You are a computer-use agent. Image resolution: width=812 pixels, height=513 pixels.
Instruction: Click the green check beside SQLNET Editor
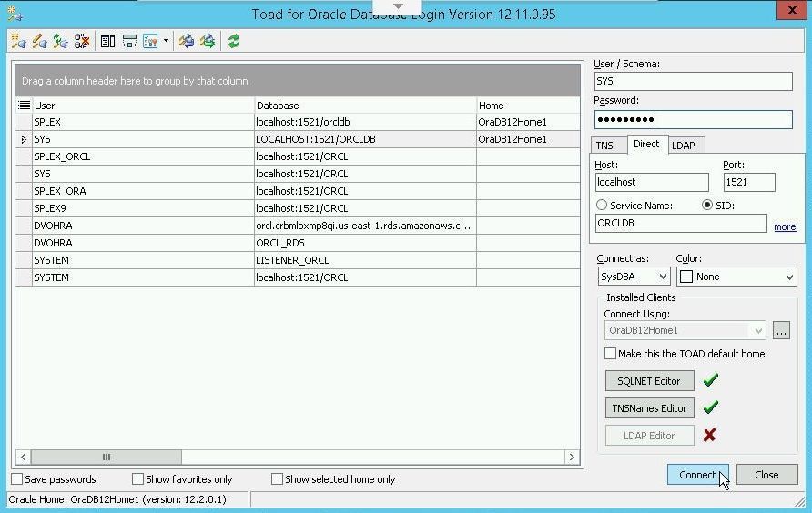(x=710, y=380)
